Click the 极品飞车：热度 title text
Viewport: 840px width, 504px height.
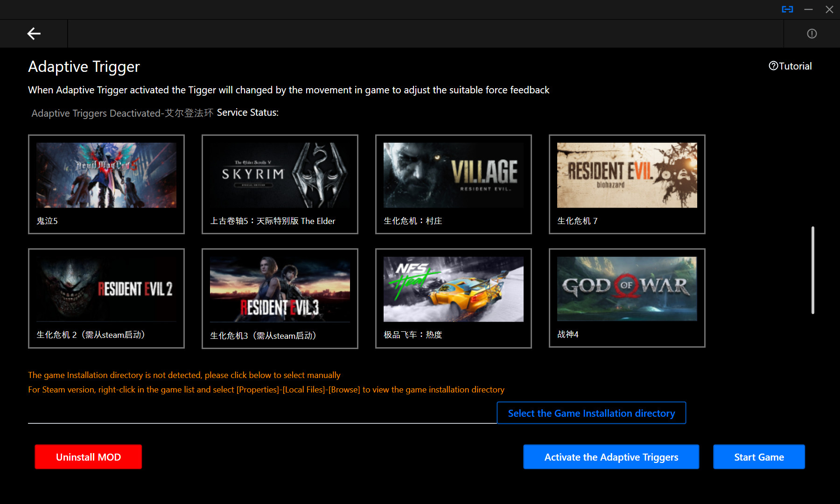coord(413,335)
